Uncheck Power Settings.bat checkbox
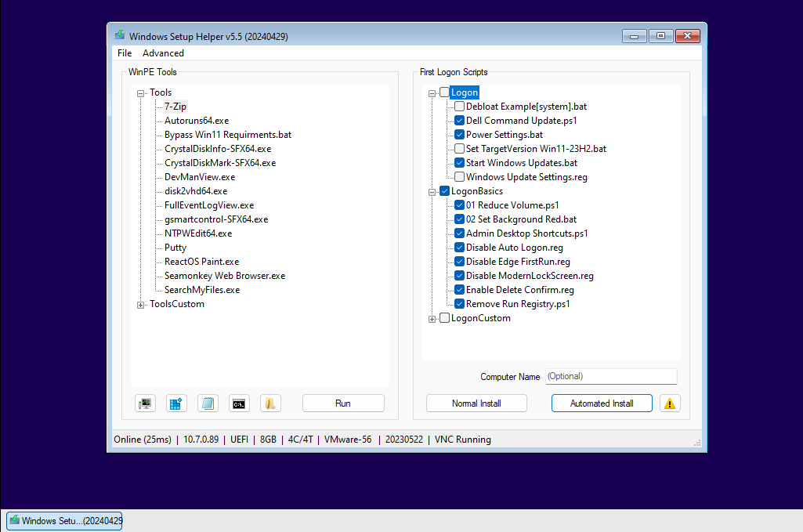Screen dimensions: 803x532 pyautogui.click(x=459, y=135)
